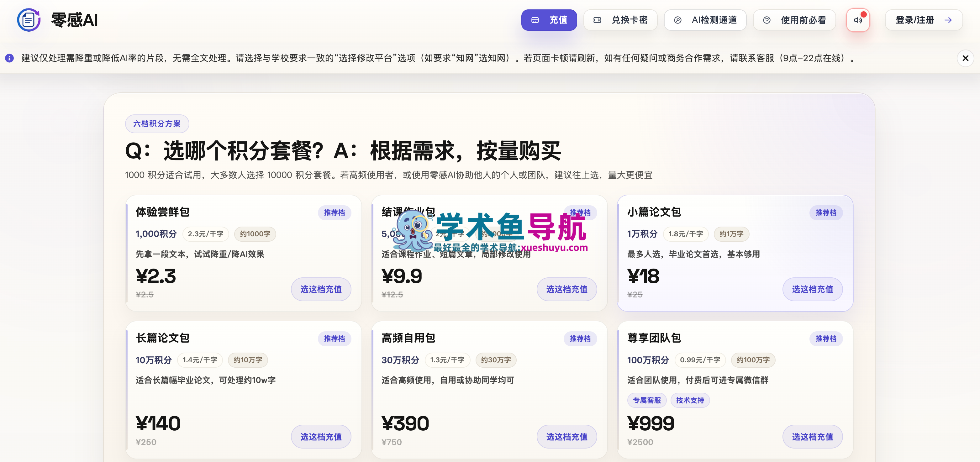This screenshot has width=980, height=462.
Task: Choose 选这档充值 for the ¥2.3 体验尝鲜包
Action: (x=321, y=289)
